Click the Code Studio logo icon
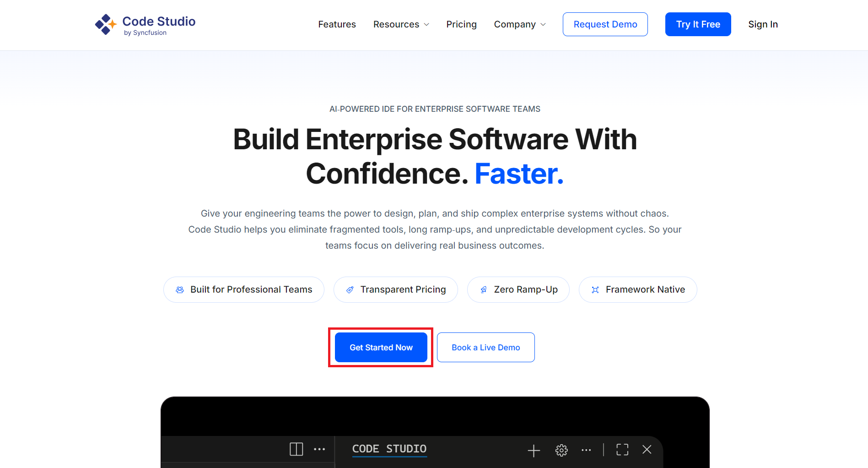The image size is (868, 468). click(x=105, y=24)
